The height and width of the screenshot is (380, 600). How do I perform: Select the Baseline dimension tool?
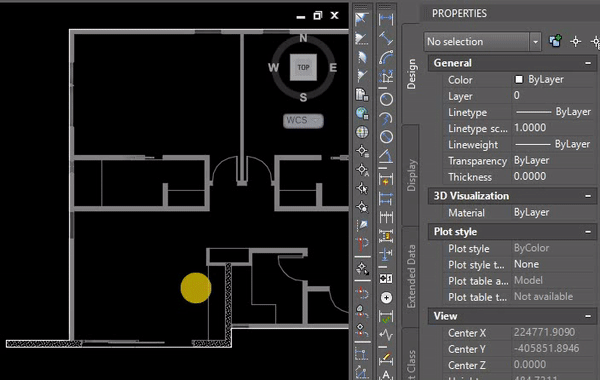[386, 198]
